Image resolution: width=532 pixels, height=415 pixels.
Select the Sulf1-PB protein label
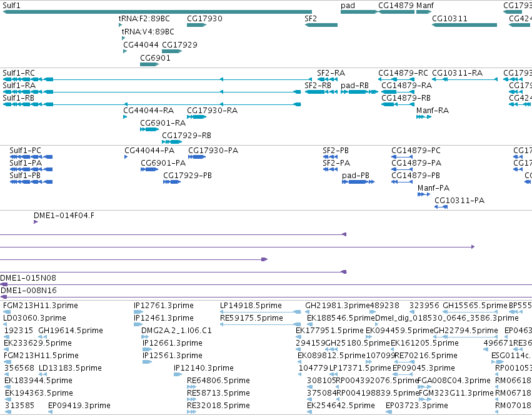click(25, 176)
